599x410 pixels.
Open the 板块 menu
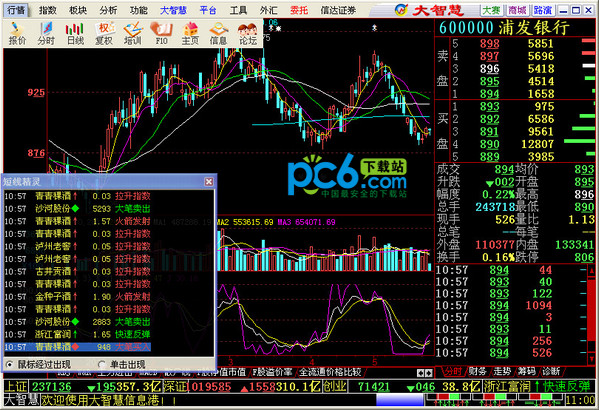click(x=78, y=10)
